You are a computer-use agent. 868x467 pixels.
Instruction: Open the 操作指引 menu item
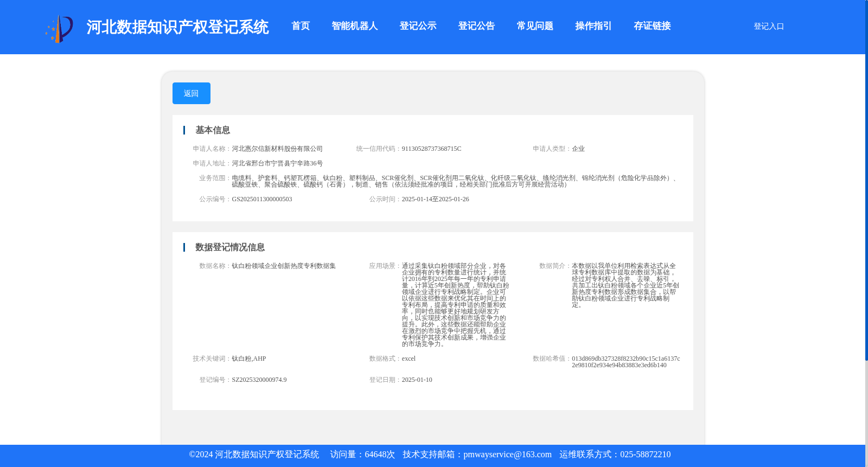click(593, 26)
